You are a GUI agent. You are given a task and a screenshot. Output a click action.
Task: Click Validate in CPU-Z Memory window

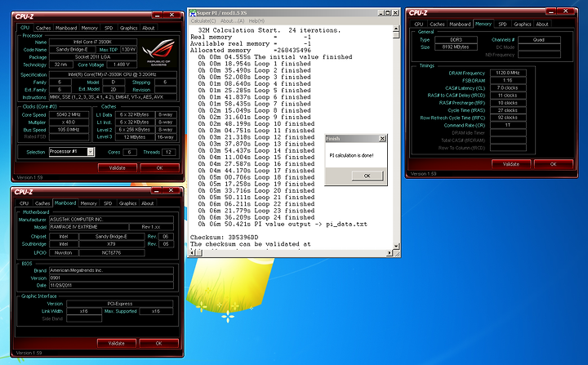pyautogui.click(x=511, y=164)
